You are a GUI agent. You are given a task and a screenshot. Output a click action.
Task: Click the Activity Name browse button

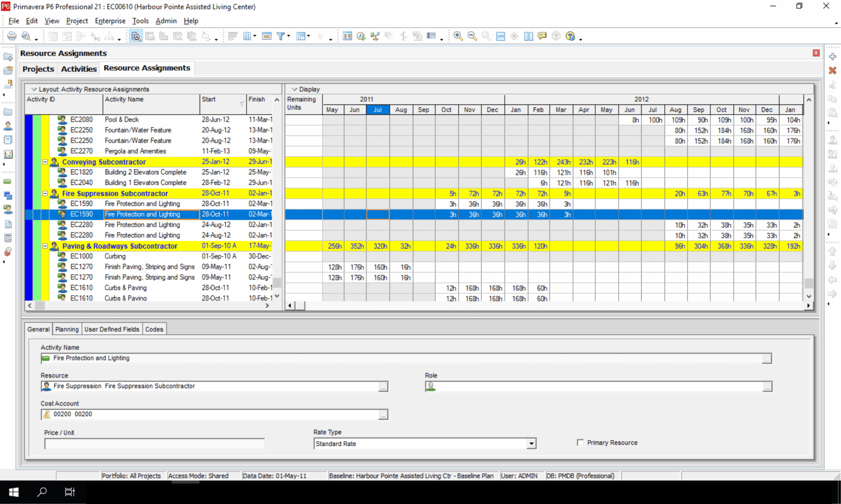click(x=767, y=359)
